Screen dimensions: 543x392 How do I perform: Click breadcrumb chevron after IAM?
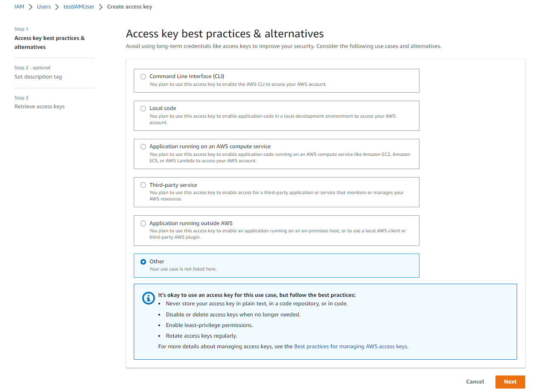31,7
